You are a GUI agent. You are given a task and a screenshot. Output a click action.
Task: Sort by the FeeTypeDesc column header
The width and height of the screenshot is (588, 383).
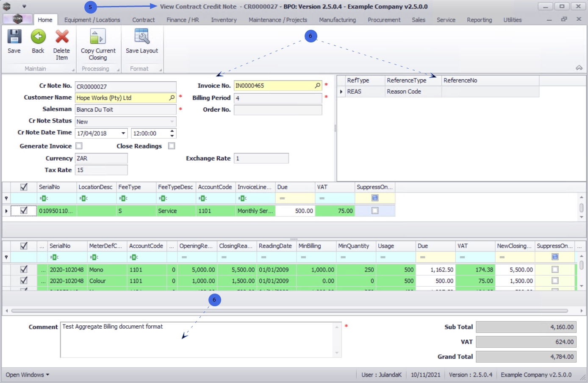click(175, 187)
